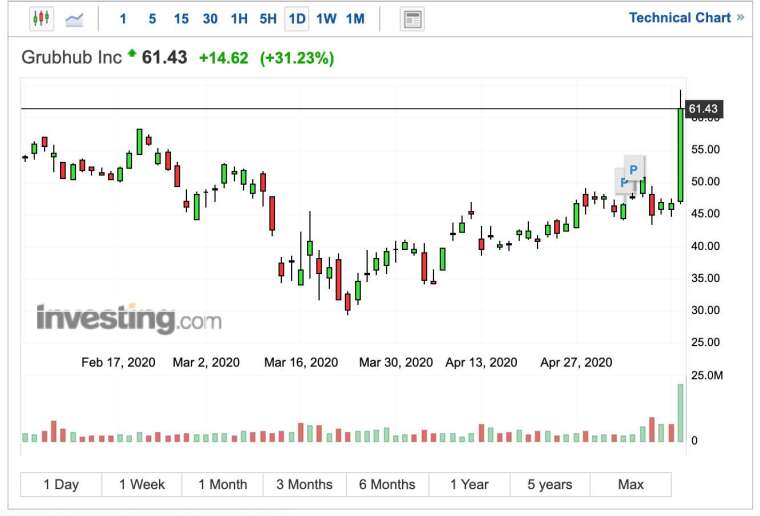
Task: Click the Mar 2, 2020 date label
Action: 206,362
